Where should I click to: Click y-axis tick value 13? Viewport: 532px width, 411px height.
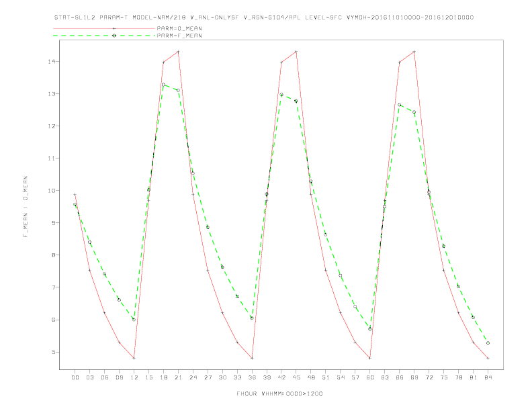(52, 93)
